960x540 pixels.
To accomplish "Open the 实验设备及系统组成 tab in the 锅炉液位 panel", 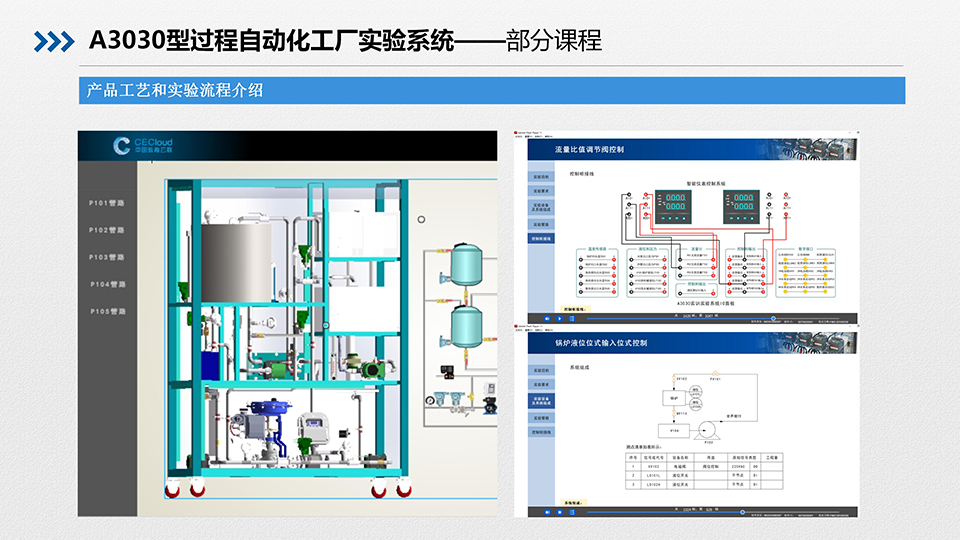I will [x=540, y=401].
